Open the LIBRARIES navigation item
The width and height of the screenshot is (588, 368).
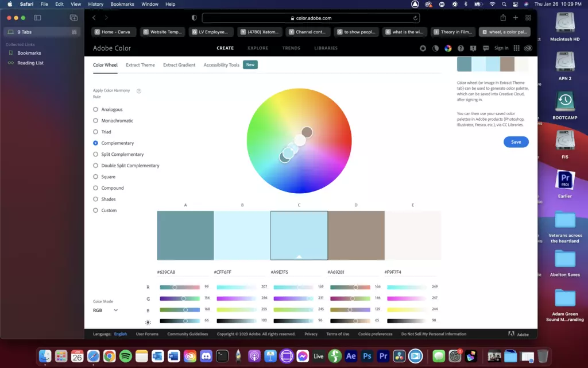coord(326,48)
